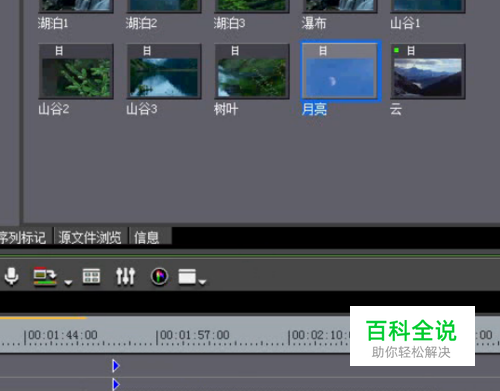
Task: Click the 湖泊1 clip label
Action: point(53,23)
